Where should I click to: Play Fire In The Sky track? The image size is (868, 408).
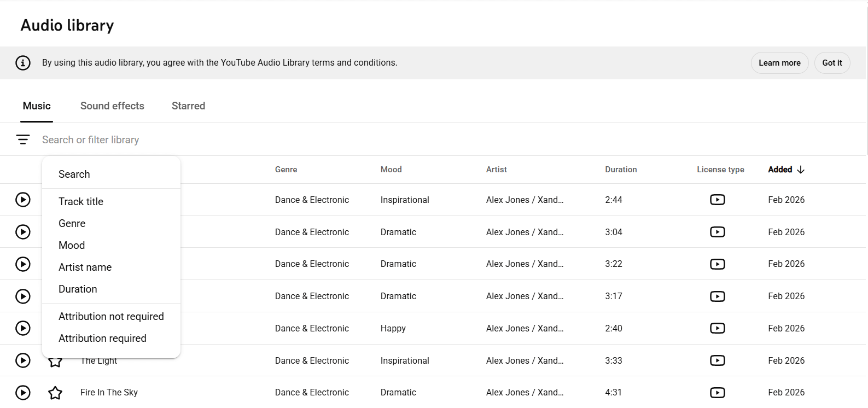pyautogui.click(x=23, y=393)
